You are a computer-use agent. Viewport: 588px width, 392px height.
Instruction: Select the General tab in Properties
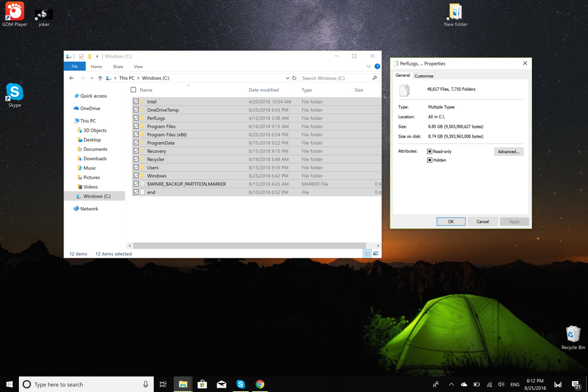(x=403, y=75)
